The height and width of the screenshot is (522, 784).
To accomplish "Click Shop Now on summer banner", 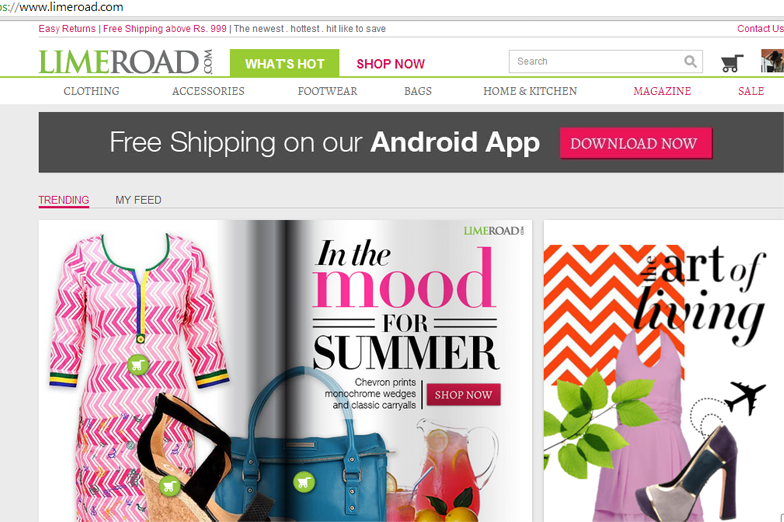I will tap(464, 395).
